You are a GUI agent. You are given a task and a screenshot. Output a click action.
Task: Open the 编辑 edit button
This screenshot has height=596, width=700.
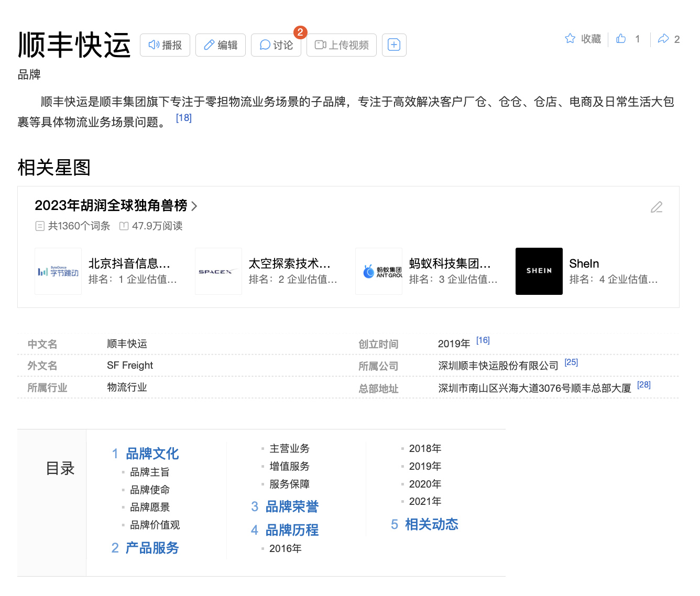[x=221, y=45]
